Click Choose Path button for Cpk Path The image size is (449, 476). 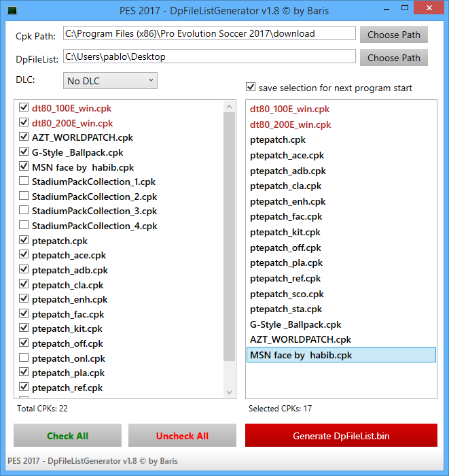[394, 35]
